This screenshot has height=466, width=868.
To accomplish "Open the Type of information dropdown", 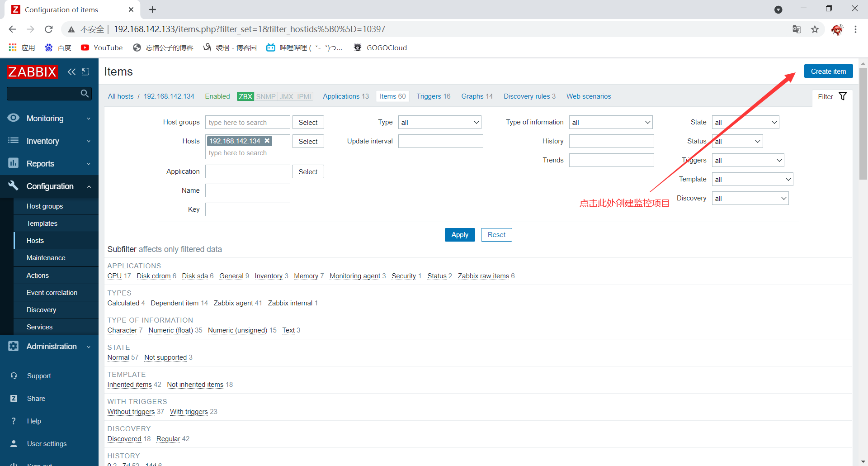I will 610,122.
